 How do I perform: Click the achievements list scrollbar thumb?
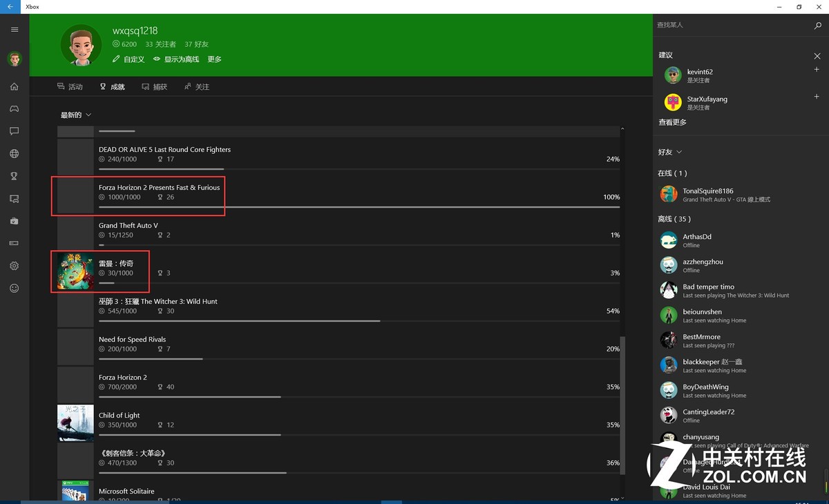click(x=622, y=404)
